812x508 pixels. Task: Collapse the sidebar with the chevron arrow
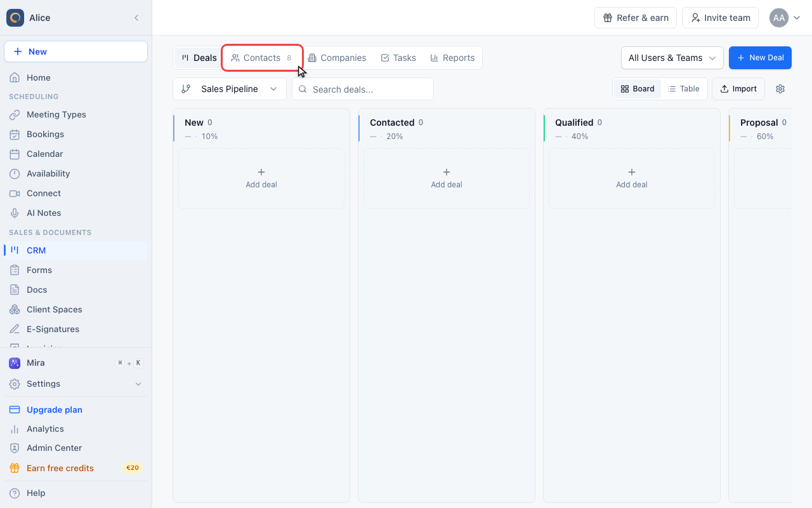(136, 18)
